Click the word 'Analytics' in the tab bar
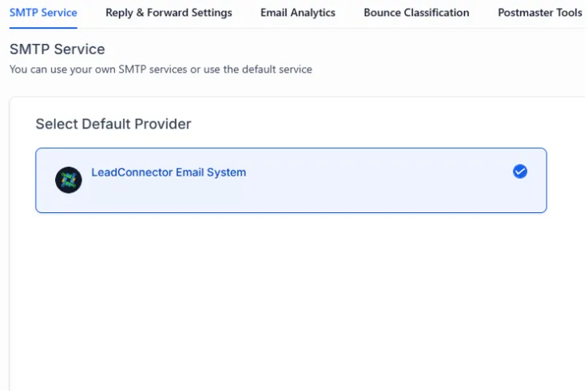The height and width of the screenshot is (391, 588). (x=313, y=13)
